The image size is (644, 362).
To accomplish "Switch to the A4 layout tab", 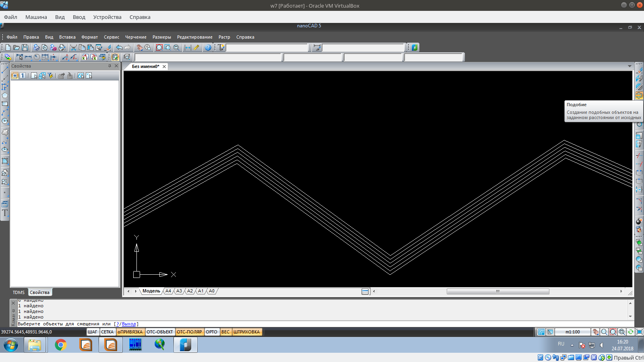I will (168, 291).
